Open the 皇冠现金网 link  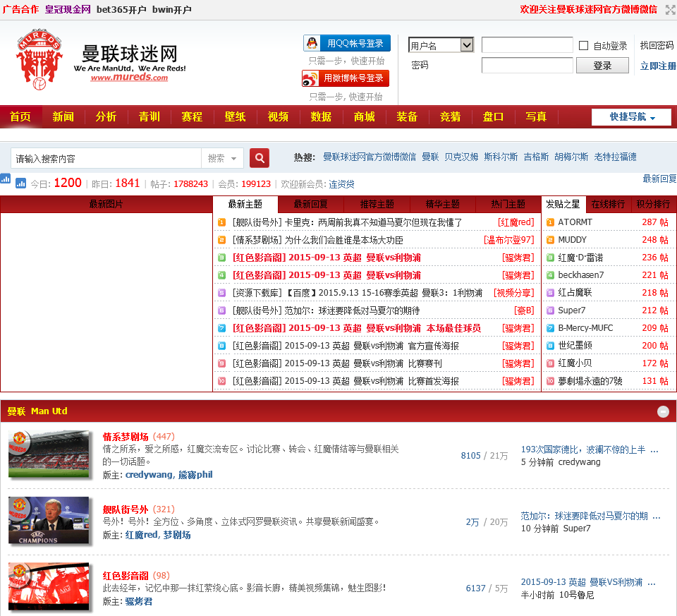click(x=68, y=9)
